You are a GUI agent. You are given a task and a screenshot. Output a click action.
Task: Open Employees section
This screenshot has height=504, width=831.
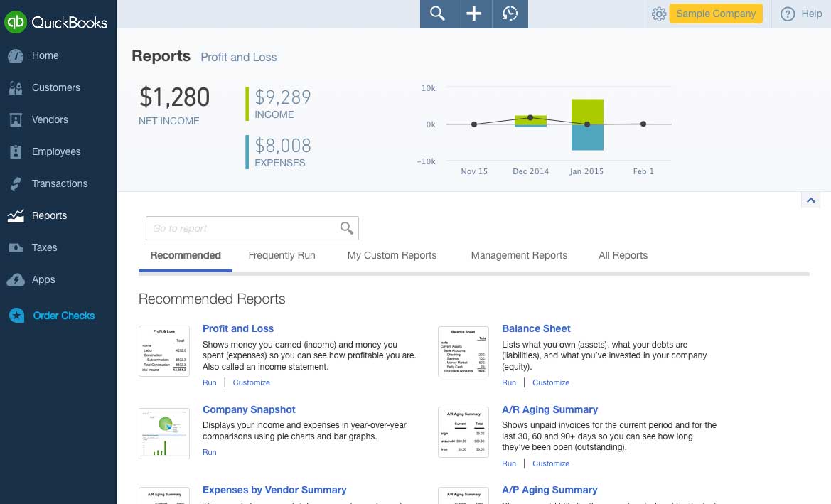56,151
